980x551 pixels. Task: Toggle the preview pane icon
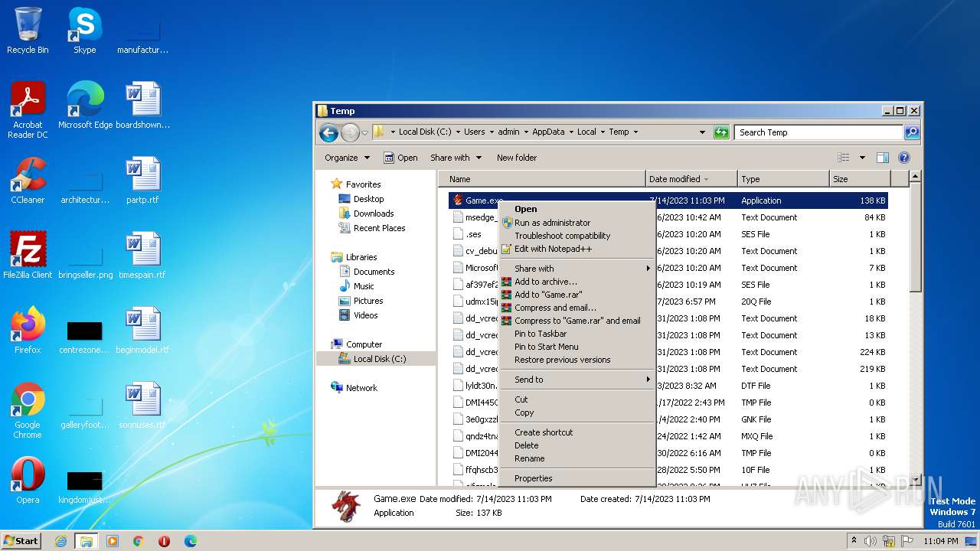tap(882, 158)
